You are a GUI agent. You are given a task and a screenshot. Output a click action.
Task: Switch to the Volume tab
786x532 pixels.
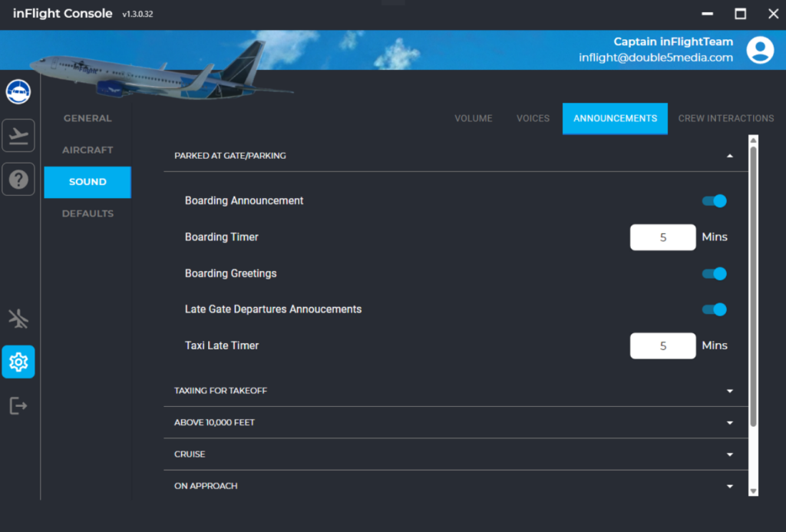pyautogui.click(x=473, y=119)
